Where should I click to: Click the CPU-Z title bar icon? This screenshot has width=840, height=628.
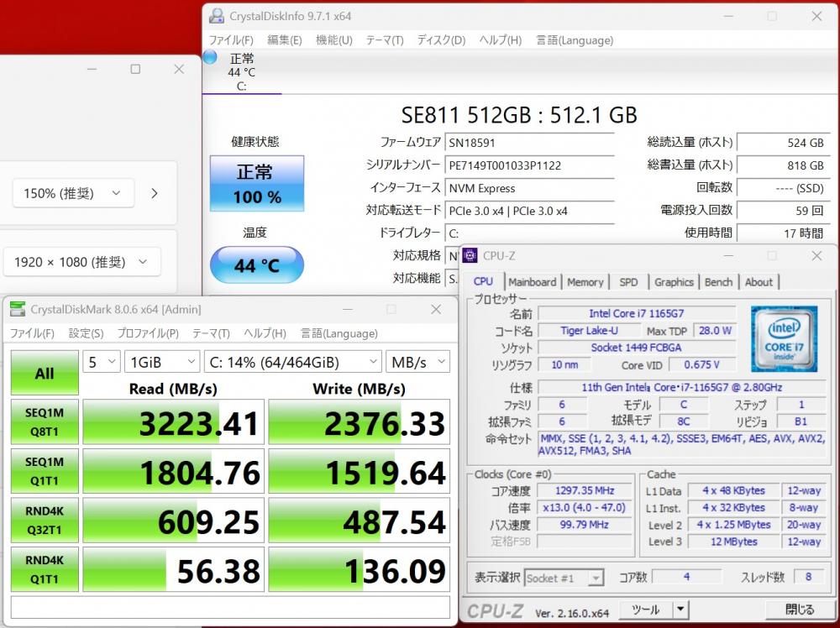470,255
